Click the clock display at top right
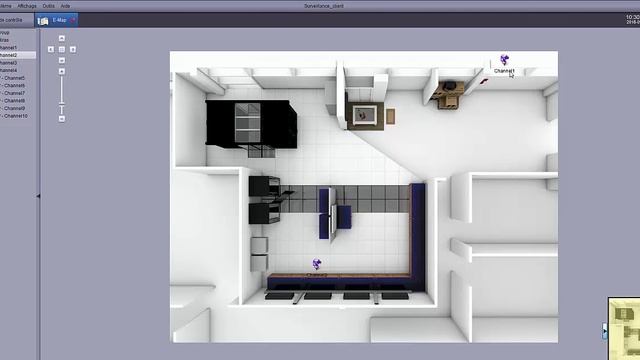Image resolution: width=640 pixels, height=360 pixels. coord(633,20)
